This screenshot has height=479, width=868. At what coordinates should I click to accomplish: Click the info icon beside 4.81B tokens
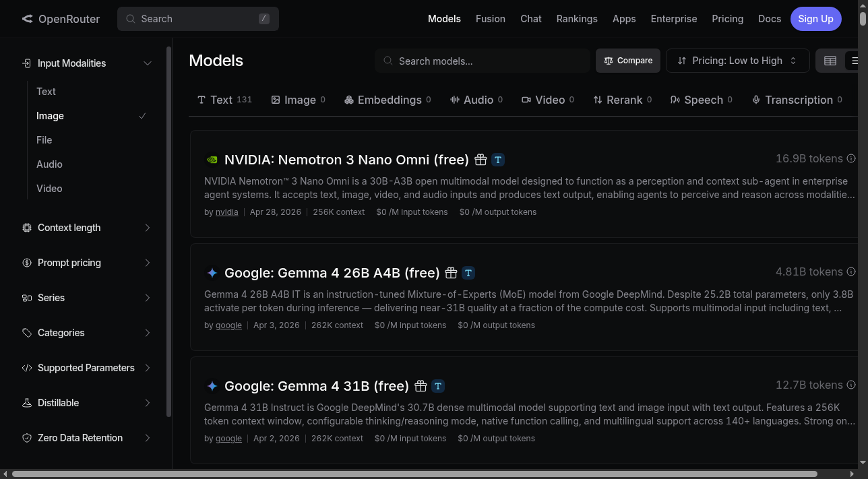[x=851, y=272]
